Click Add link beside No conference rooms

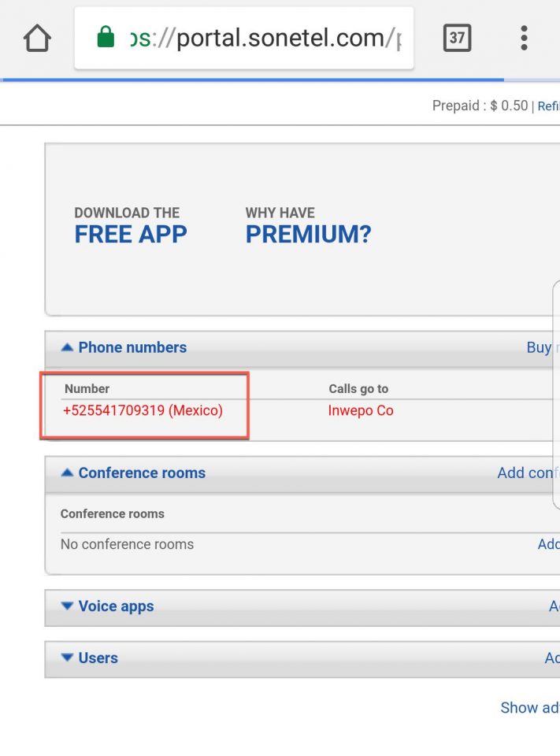point(548,544)
